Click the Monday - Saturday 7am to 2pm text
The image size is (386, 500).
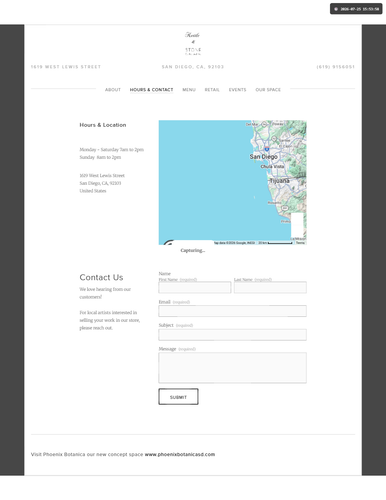pos(111,149)
